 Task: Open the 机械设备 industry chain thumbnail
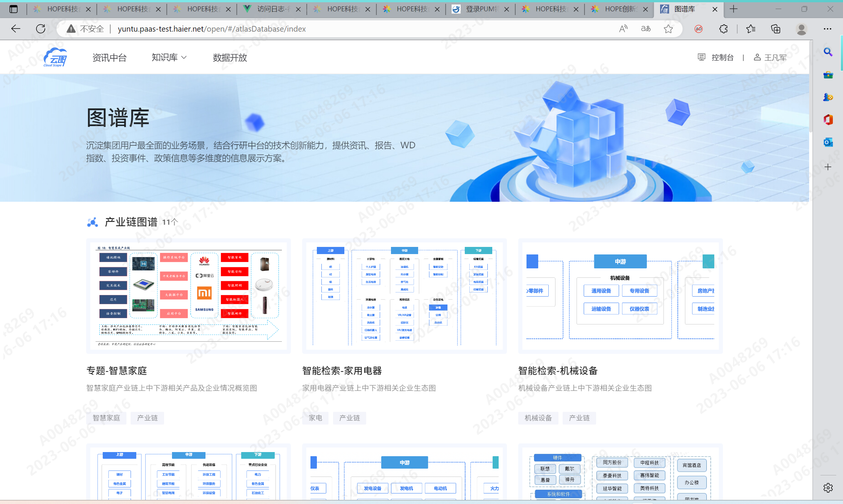click(621, 296)
